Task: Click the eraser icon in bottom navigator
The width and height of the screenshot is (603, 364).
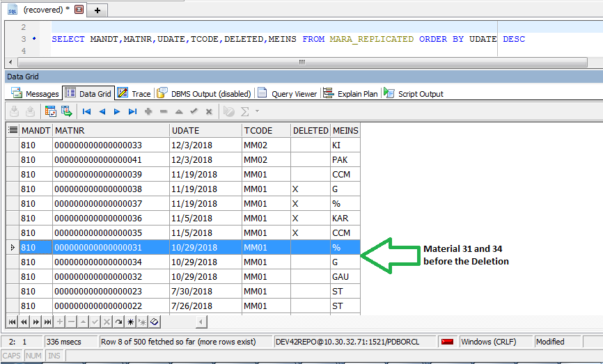Action: (x=155, y=322)
